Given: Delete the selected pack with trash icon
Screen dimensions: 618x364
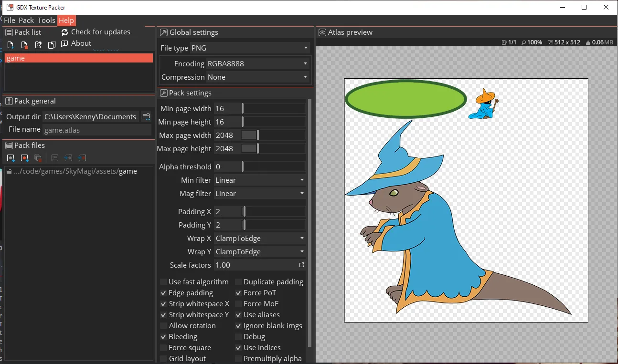Looking at the screenshot, I should pos(24,45).
